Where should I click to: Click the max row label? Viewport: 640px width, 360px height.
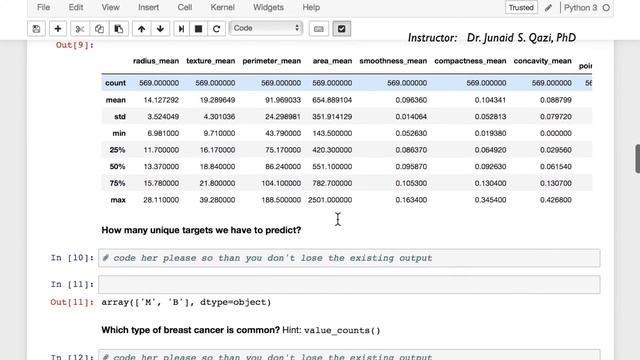pos(118,200)
